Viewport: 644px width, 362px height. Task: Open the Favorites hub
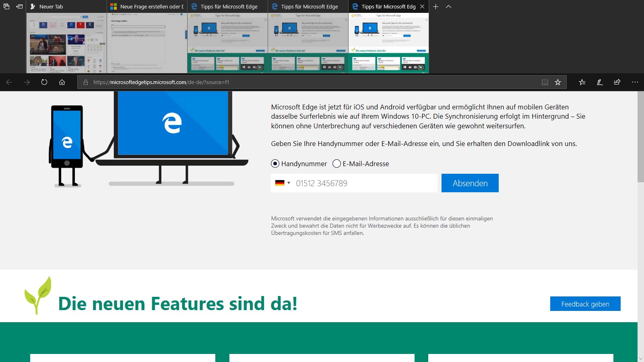pyautogui.click(x=582, y=82)
